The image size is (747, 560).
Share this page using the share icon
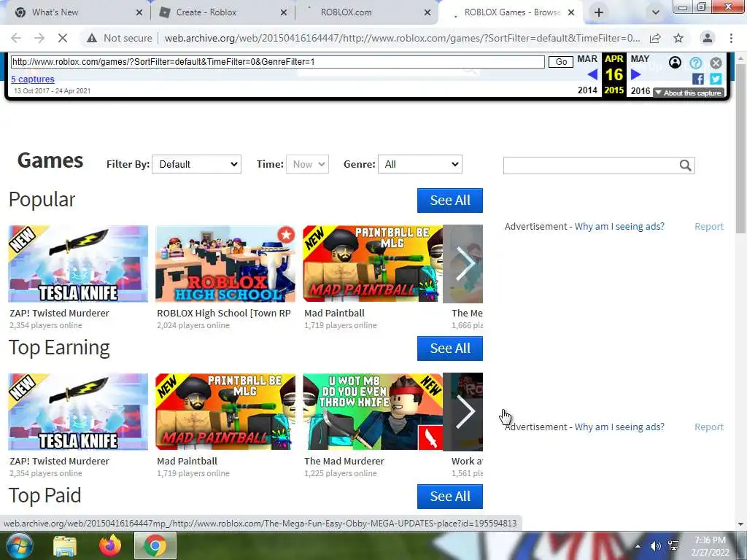pyautogui.click(x=655, y=38)
